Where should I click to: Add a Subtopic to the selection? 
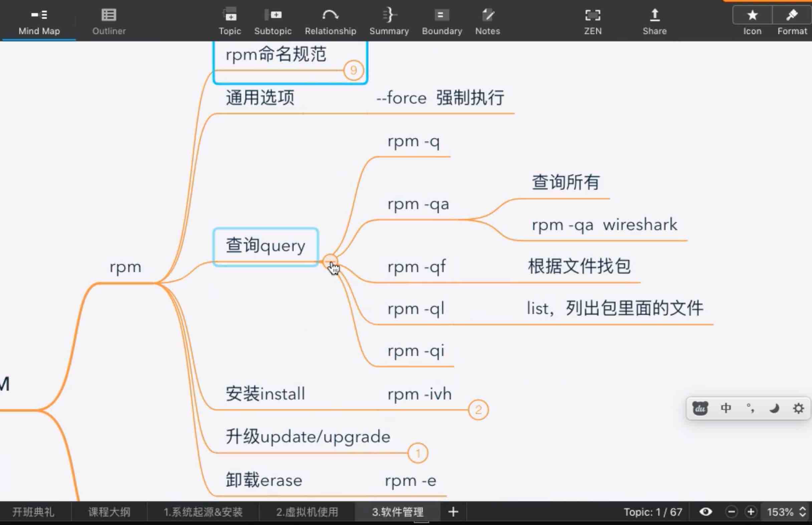(273, 20)
